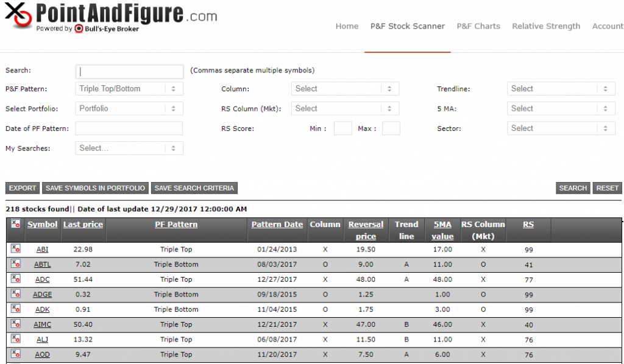Screen dimensions: 624x364
Task: Open the P&F chart icon for AOD
Action: point(14,354)
